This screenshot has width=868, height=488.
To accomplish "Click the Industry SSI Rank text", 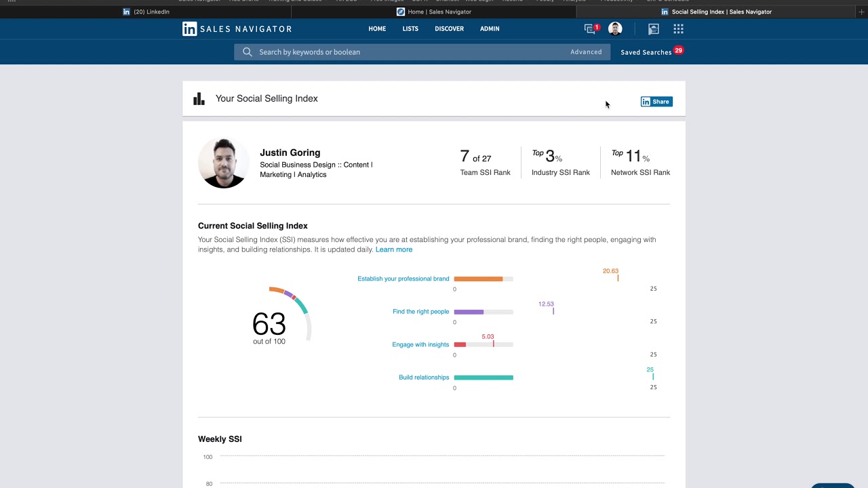I will click(561, 173).
